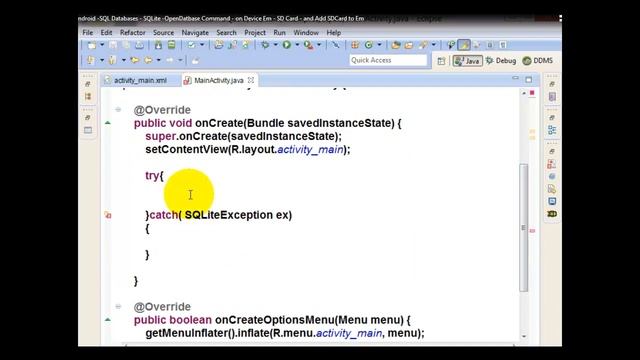640x360 pixels.
Task: Click the editor scroll down arrow
Action: click(x=524, y=337)
